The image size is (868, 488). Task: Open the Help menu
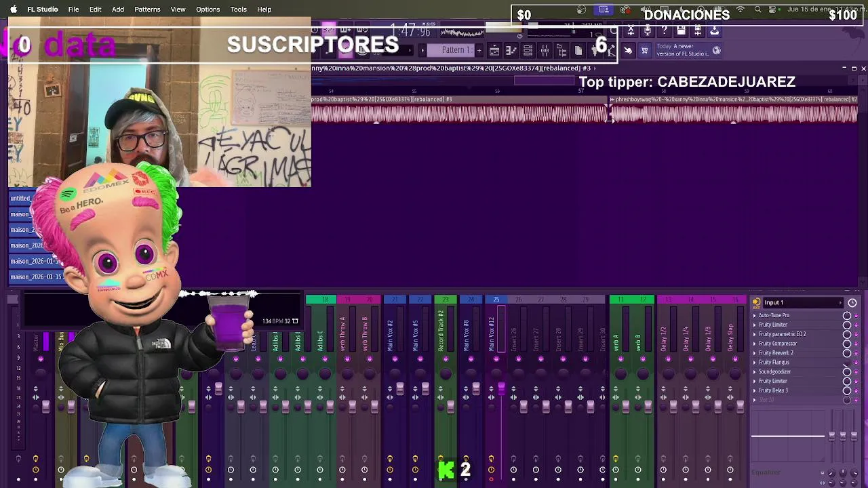(x=264, y=9)
